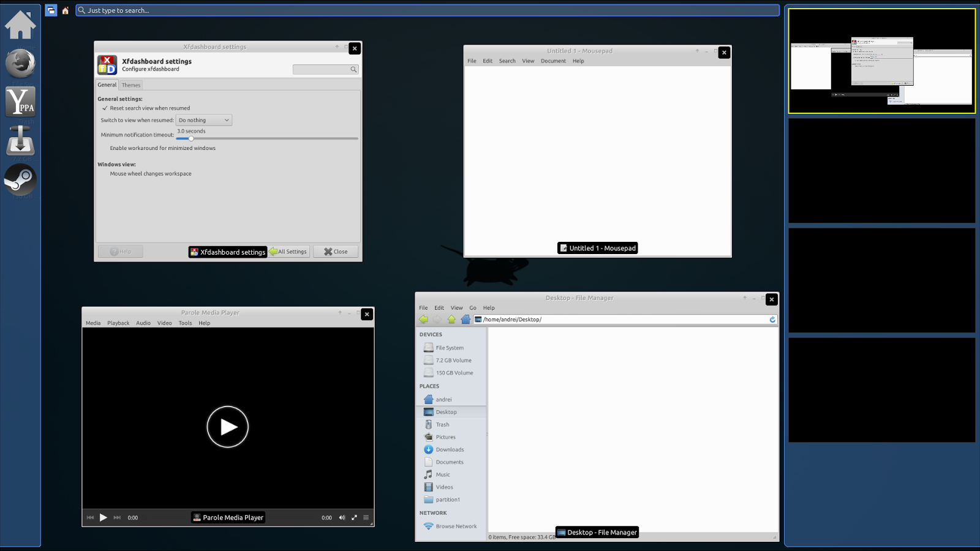Click the fullscreen icon in Parole Media Player
The width and height of the screenshot is (980, 551).
pyautogui.click(x=354, y=517)
